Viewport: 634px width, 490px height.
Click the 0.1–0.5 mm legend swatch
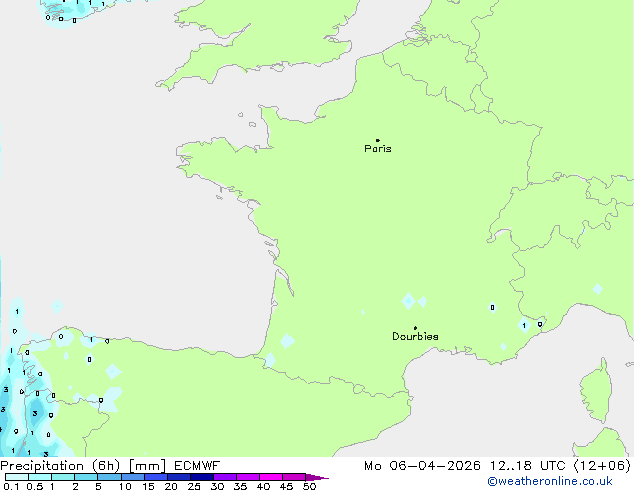(x=17, y=477)
